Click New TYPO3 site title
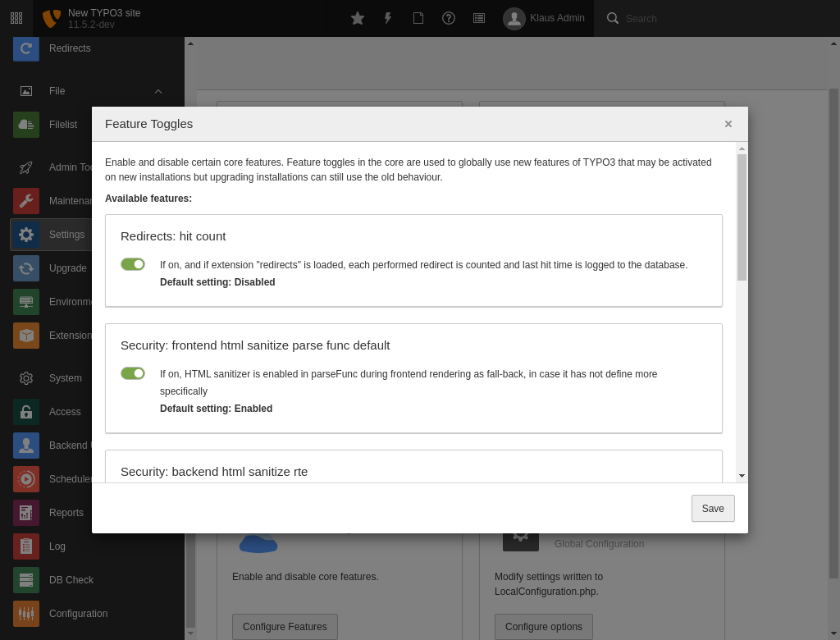 pos(104,13)
